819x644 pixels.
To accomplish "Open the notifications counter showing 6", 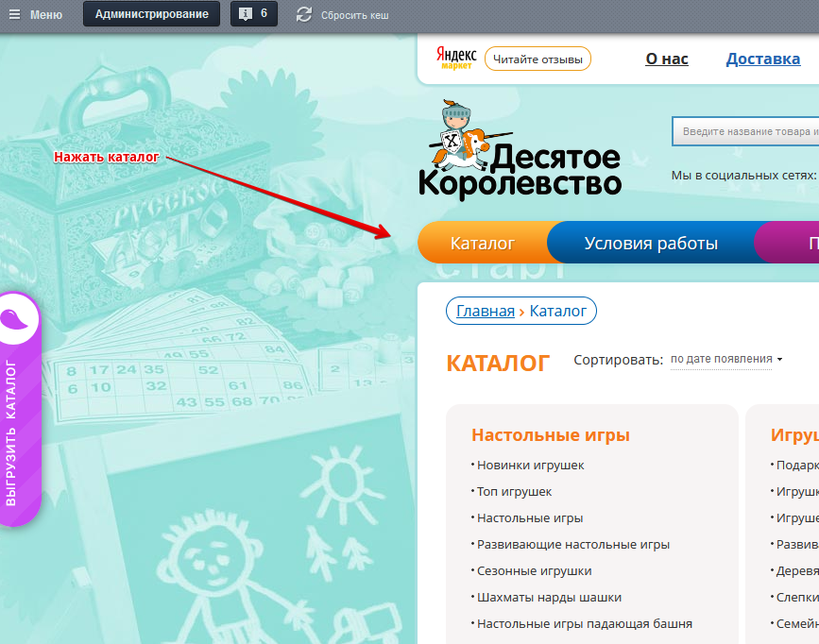I will click(254, 14).
